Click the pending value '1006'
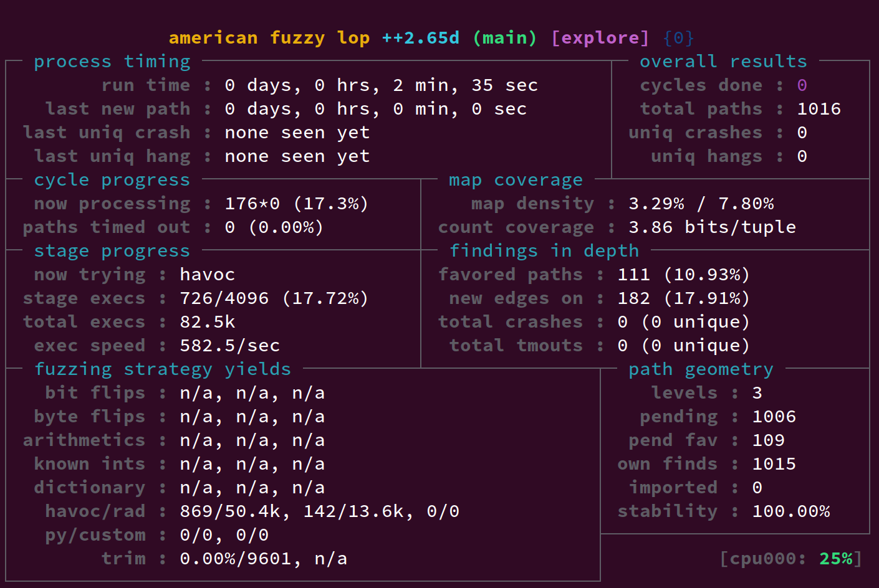 pos(774,417)
